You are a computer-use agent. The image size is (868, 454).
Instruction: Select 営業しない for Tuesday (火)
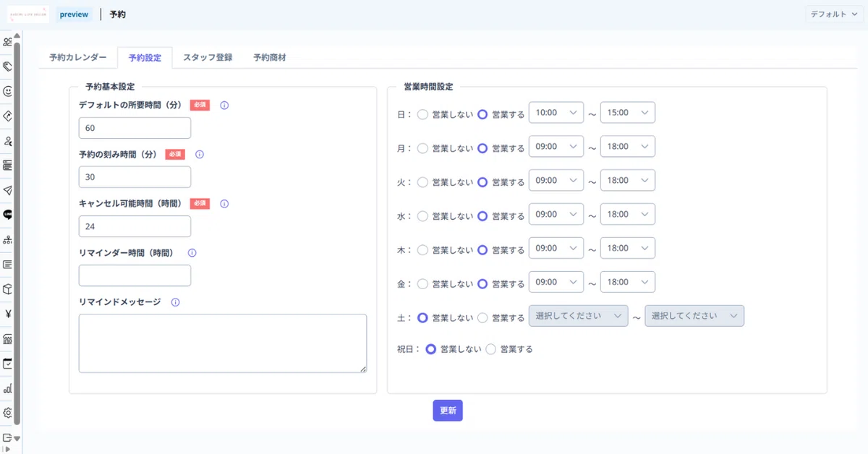coord(422,181)
